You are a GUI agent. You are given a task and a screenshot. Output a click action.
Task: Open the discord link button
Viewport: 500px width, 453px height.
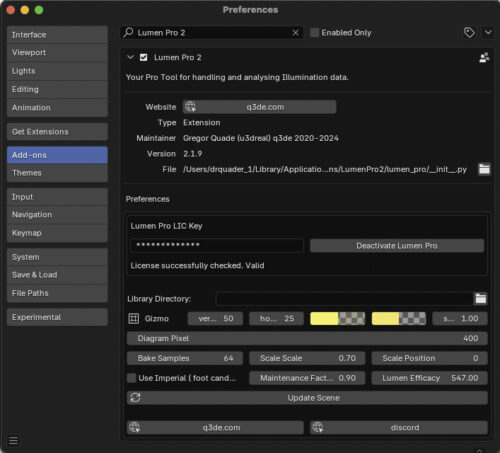click(x=399, y=427)
